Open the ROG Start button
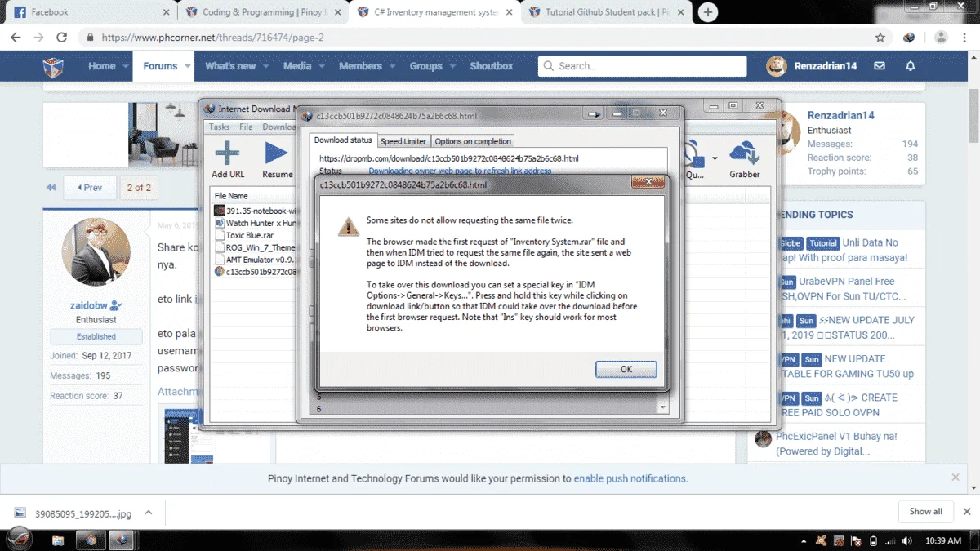 tap(20, 540)
